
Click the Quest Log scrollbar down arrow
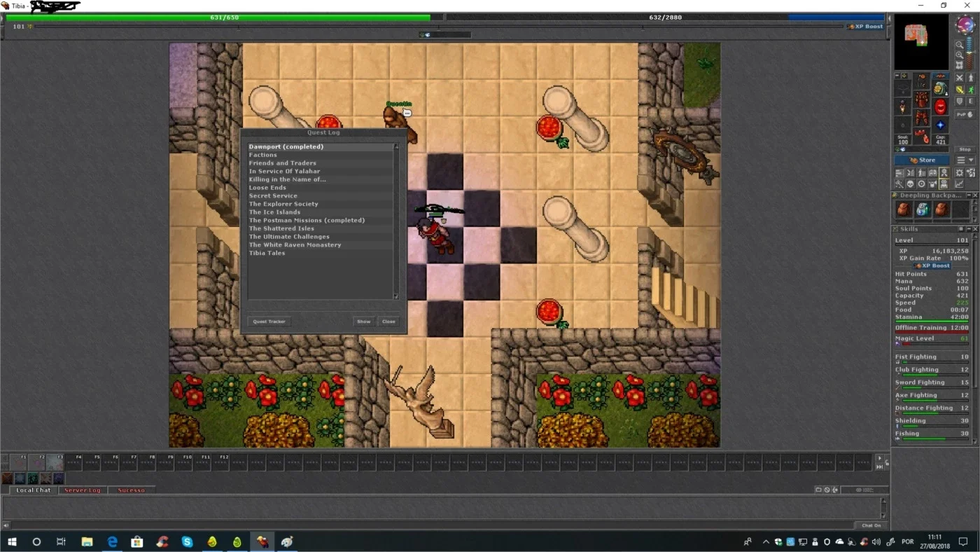coord(395,296)
